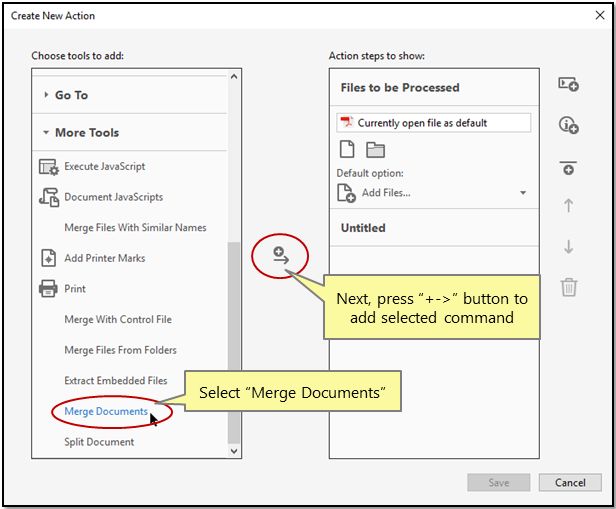Image resolution: width=616 pixels, height=509 pixels.
Task: Expand the Go To section
Action: 46,95
